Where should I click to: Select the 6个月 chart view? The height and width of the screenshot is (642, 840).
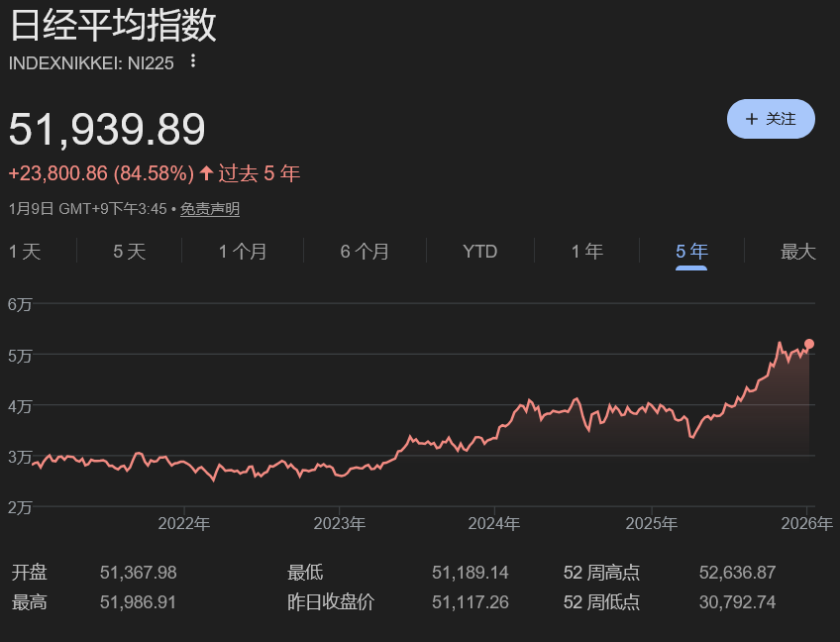[x=365, y=252]
